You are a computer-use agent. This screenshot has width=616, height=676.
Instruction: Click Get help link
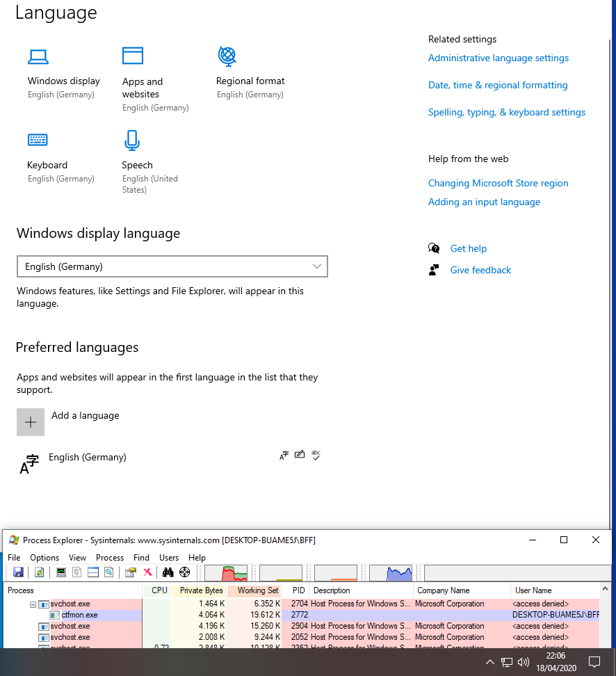point(468,248)
